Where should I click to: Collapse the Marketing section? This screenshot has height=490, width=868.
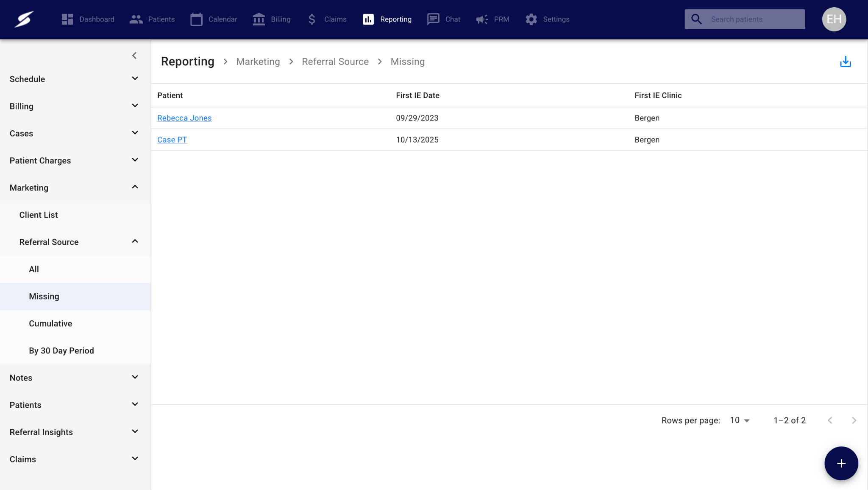(x=135, y=188)
